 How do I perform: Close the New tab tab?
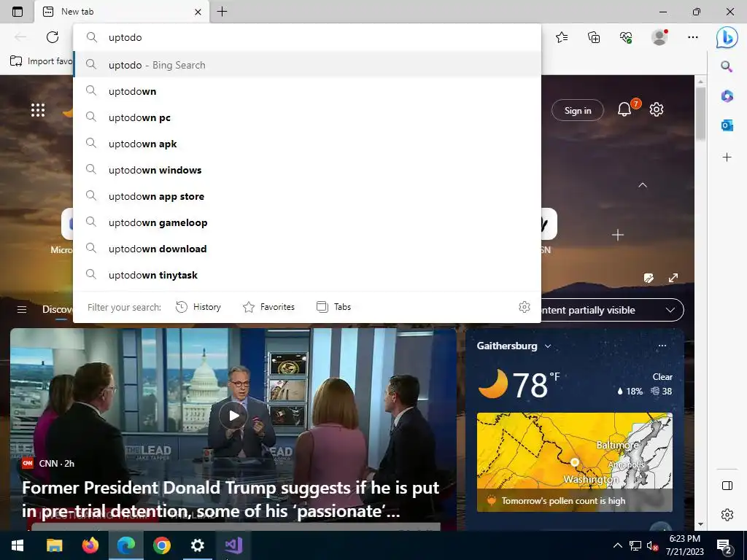click(x=198, y=12)
